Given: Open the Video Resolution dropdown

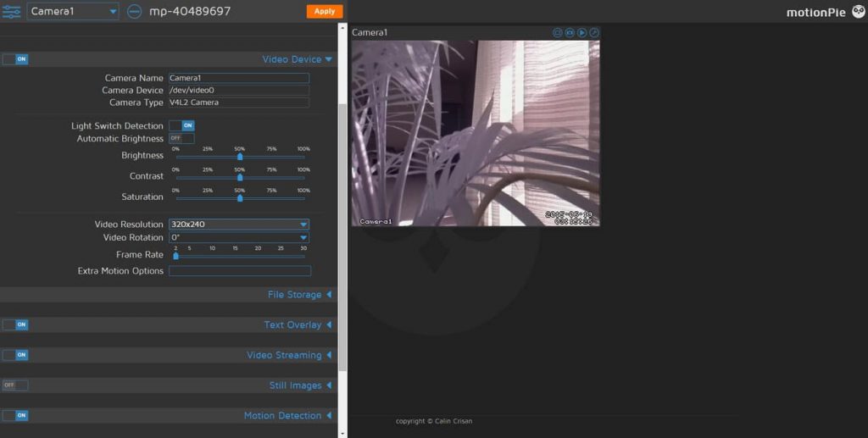Looking at the screenshot, I should [239, 224].
